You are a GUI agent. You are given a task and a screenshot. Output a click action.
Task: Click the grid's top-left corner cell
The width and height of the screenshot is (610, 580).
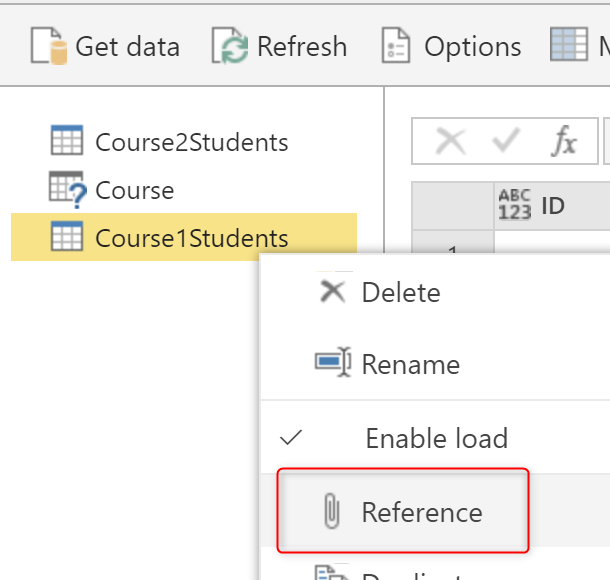click(453, 205)
